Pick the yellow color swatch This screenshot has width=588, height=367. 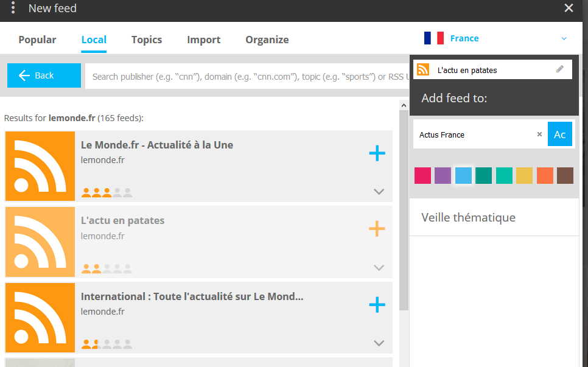[x=524, y=175]
